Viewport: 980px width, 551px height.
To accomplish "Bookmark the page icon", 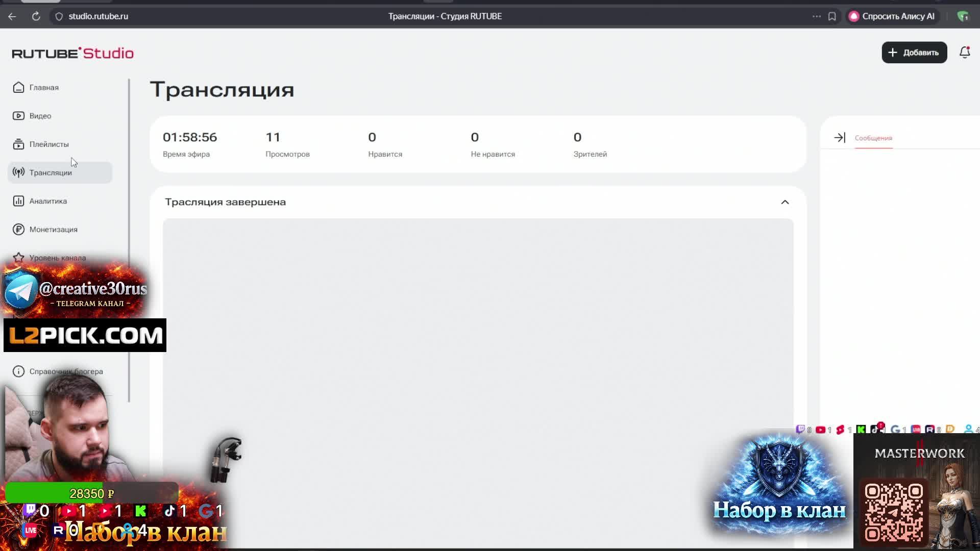I will (832, 16).
